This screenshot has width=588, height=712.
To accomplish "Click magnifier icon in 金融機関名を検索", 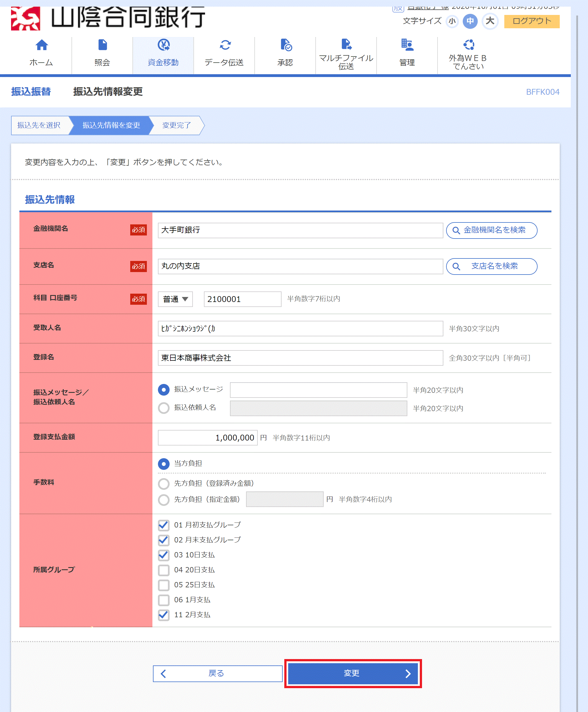I will (456, 230).
